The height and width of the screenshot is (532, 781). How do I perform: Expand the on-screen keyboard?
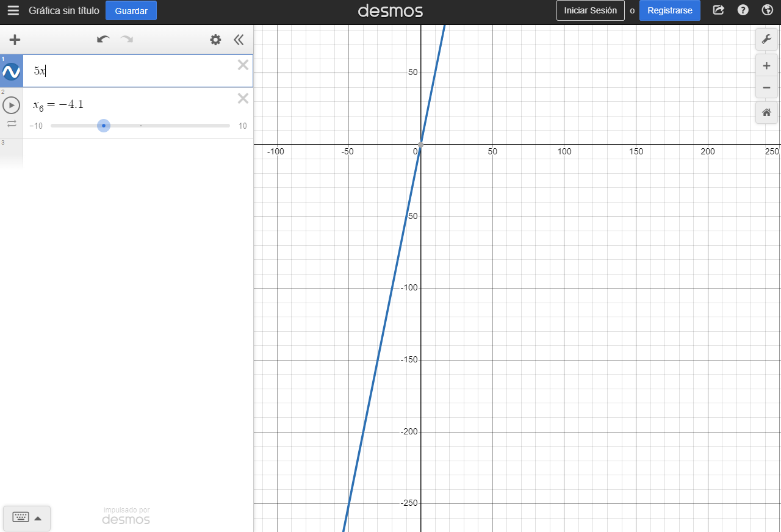point(27,518)
